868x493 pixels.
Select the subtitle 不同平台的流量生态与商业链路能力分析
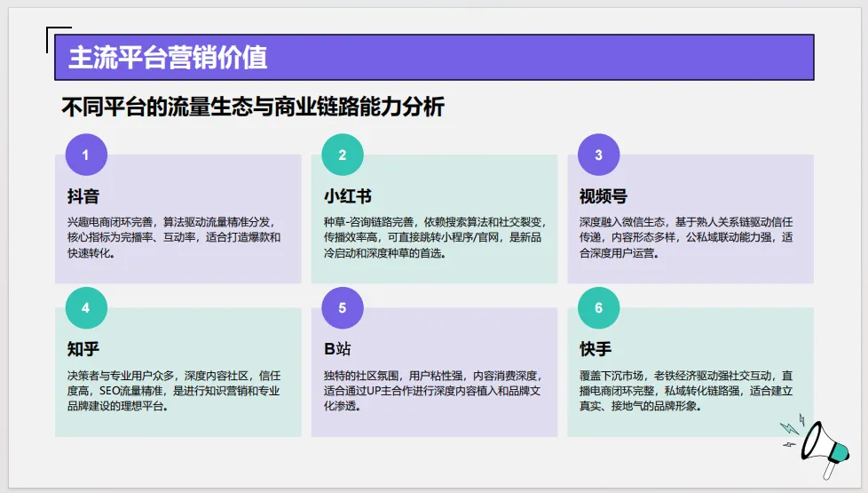(x=253, y=107)
